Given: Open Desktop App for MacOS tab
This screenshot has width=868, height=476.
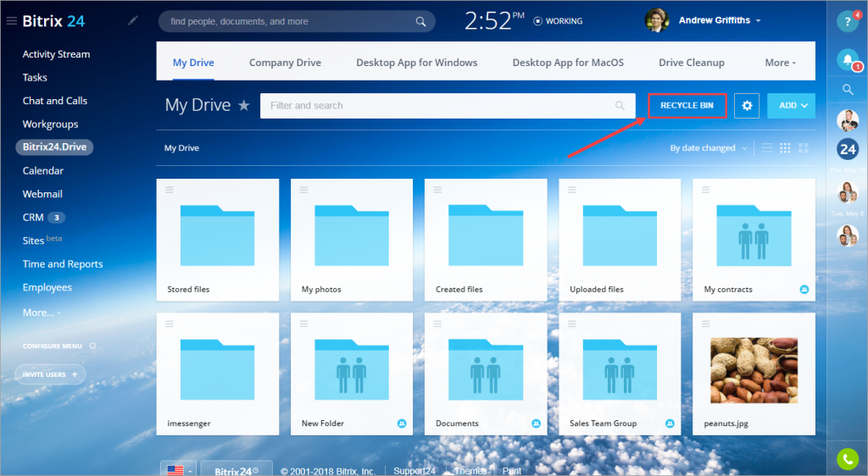Looking at the screenshot, I should 568,63.
